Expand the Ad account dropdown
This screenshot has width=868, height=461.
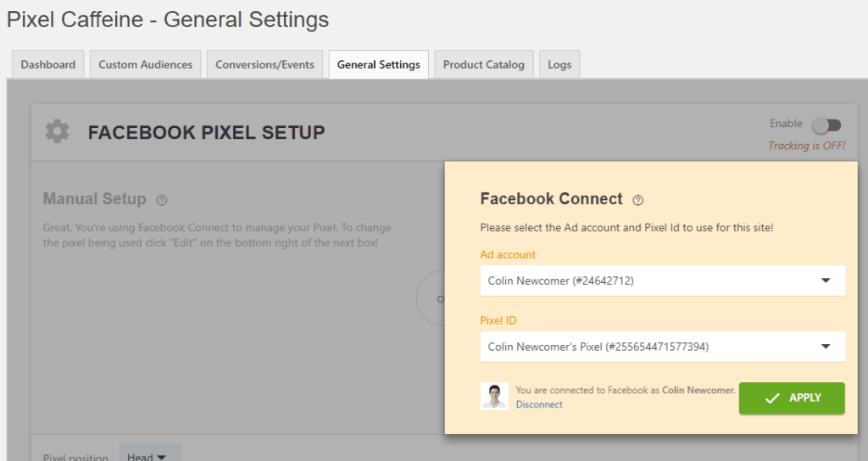tap(663, 280)
